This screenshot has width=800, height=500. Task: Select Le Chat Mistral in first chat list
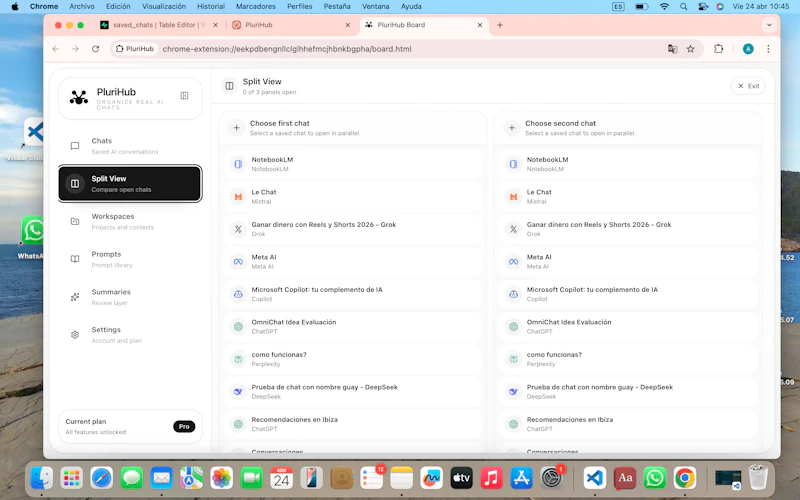pyautogui.click(x=352, y=196)
